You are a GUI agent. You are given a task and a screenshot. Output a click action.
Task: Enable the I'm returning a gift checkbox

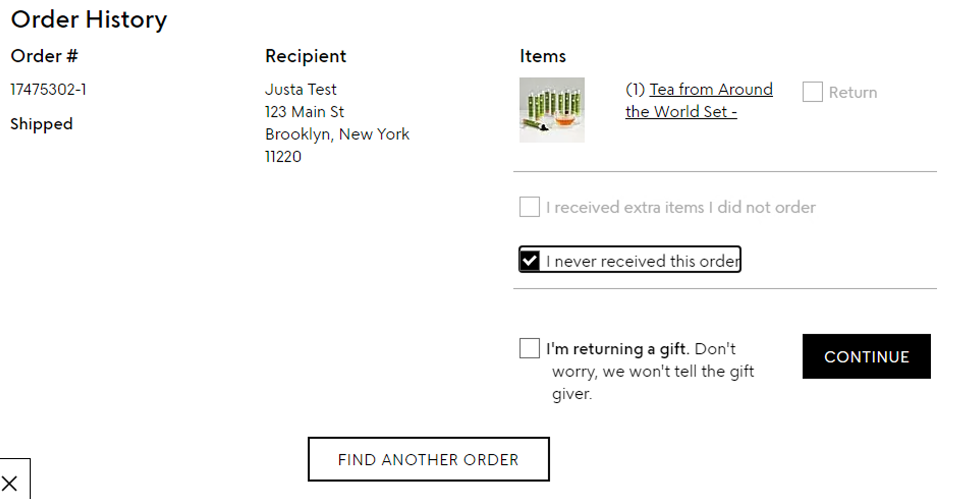pos(530,349)
